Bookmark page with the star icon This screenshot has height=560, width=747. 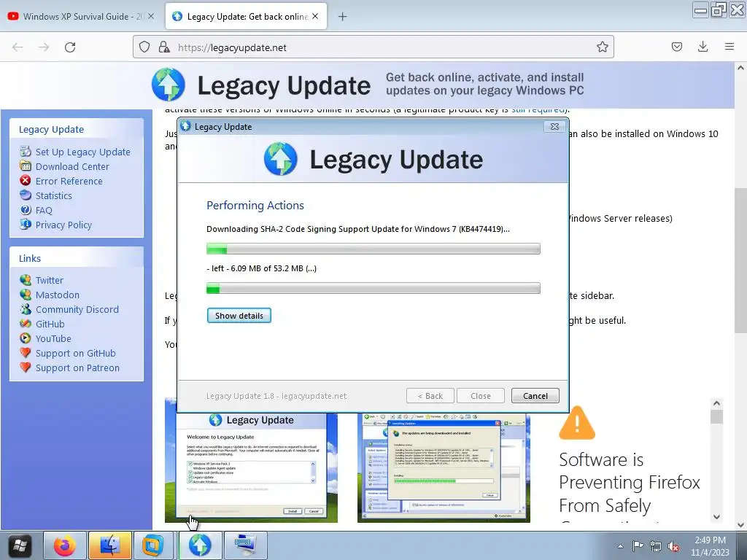[x=602, y=47]
